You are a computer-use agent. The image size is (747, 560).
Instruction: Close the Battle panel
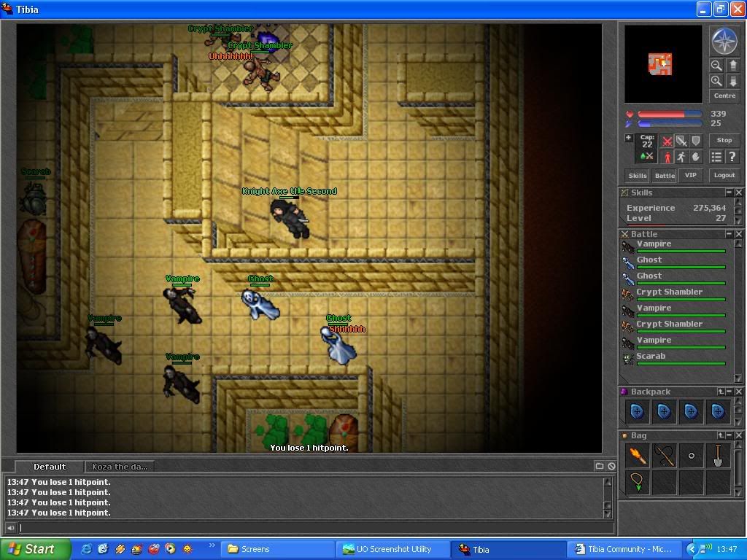coord(738,234)
